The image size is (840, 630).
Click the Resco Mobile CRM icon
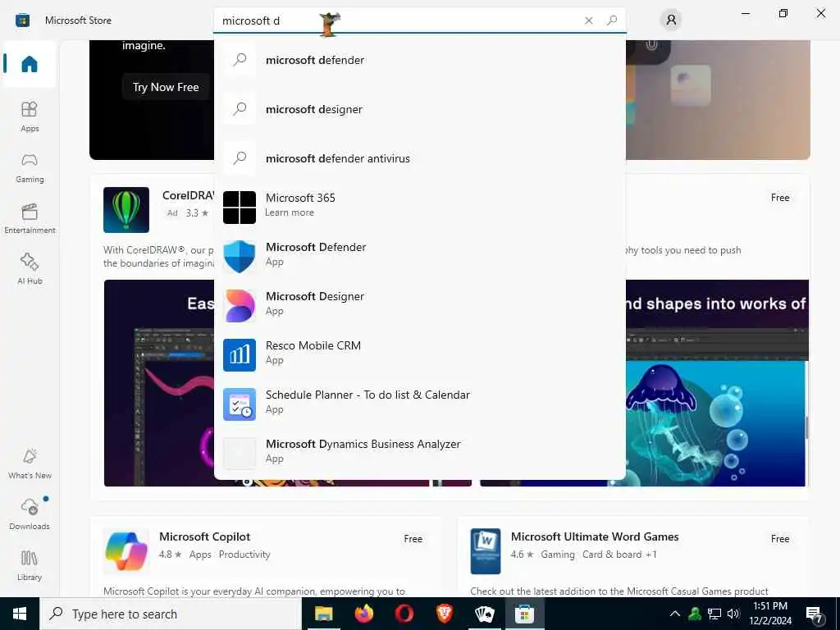pos(240,355)
